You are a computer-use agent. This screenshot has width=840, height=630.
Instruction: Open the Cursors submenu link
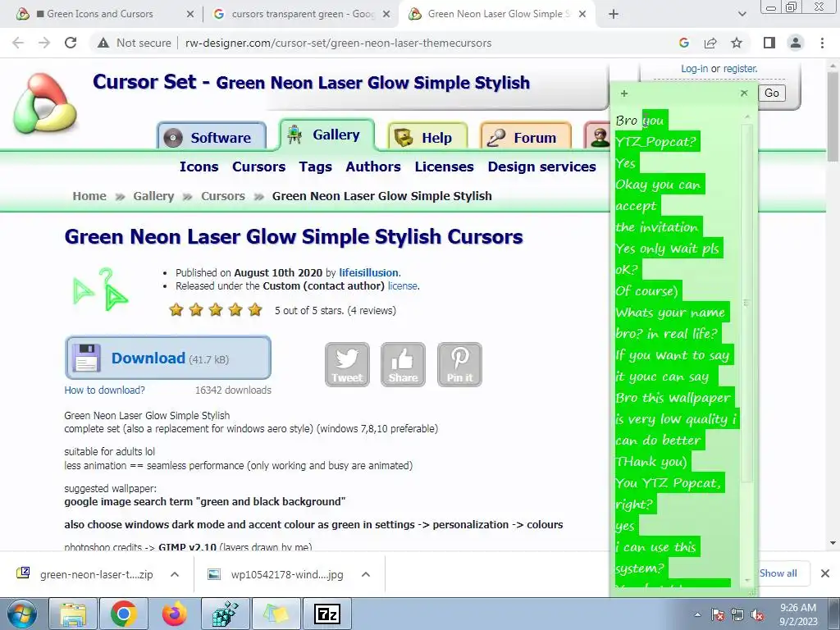click(x=258, y=167)
